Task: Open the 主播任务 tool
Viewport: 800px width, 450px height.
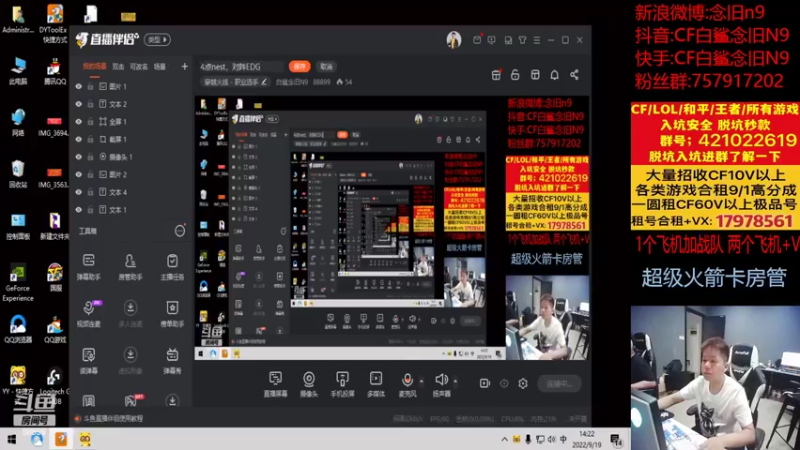Action: [172, 267]
